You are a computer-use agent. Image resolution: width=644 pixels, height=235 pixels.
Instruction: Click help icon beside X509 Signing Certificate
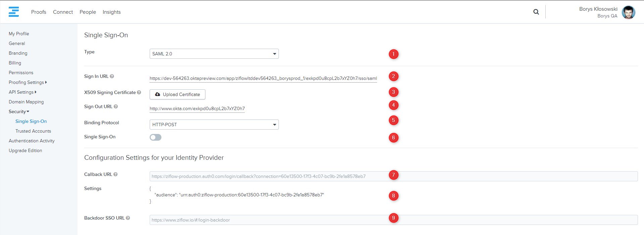(139, 92)
